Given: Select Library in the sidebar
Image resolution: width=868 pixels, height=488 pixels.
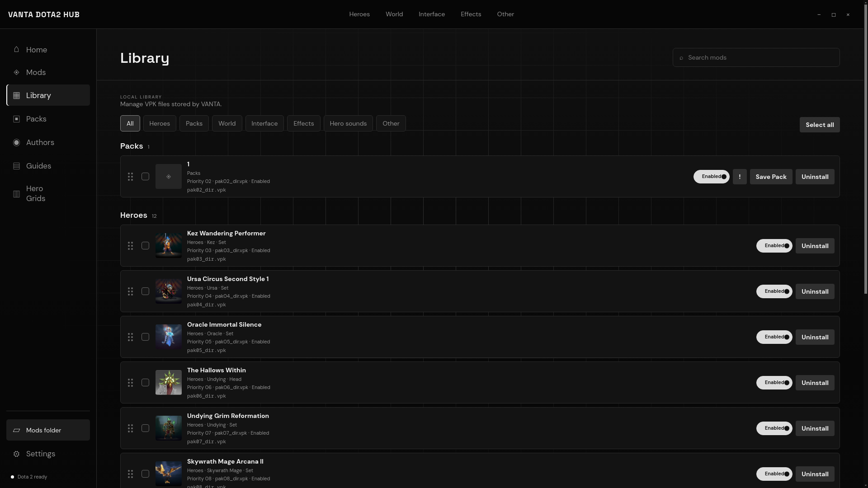Looking at the screenshot, I should [x=48, y=95].
